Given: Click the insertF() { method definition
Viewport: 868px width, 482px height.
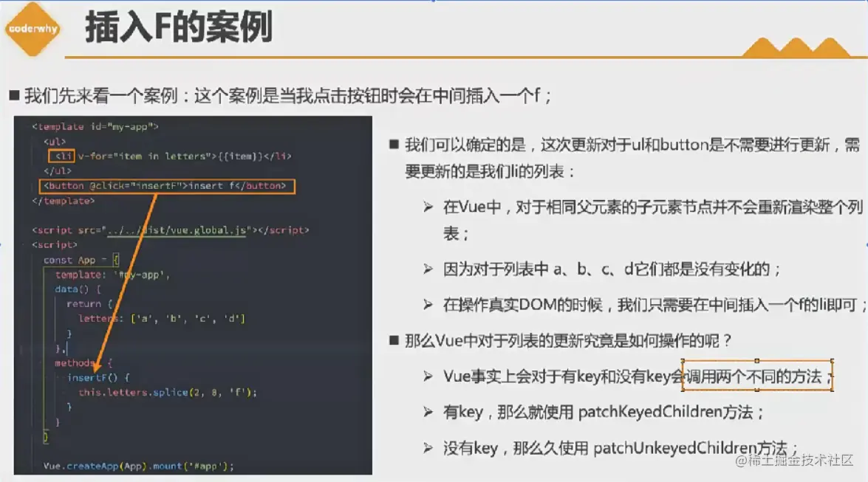Looking at the screenshot, I should (98, 377).
